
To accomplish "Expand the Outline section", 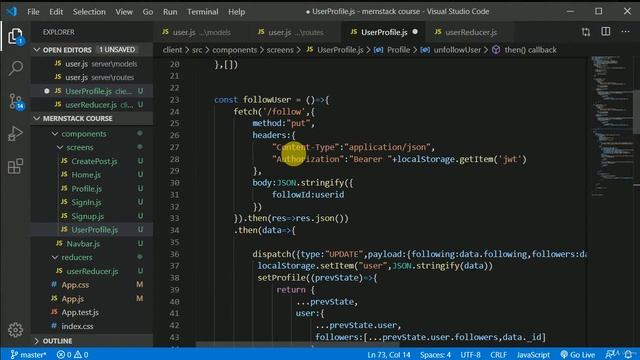I will pyautogui.click(x=92, y=341).
